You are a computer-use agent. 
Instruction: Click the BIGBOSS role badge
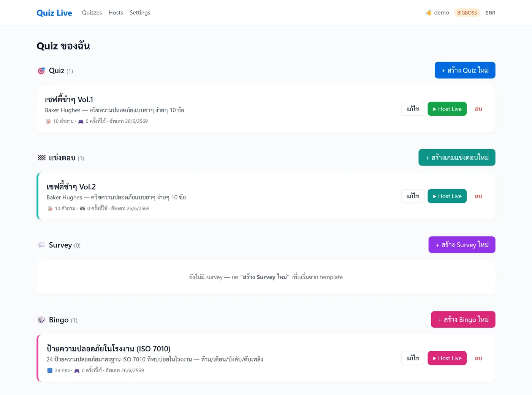click(467, 13)
